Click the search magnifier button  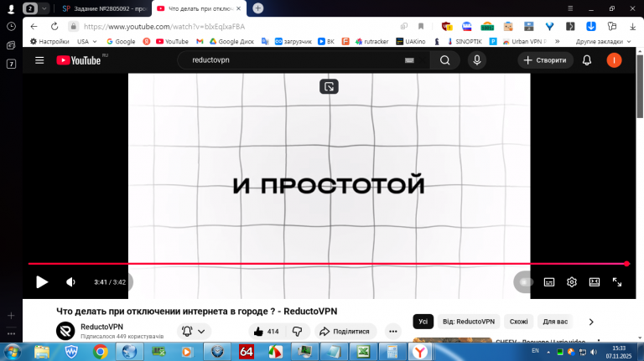(x=444, y=60)
